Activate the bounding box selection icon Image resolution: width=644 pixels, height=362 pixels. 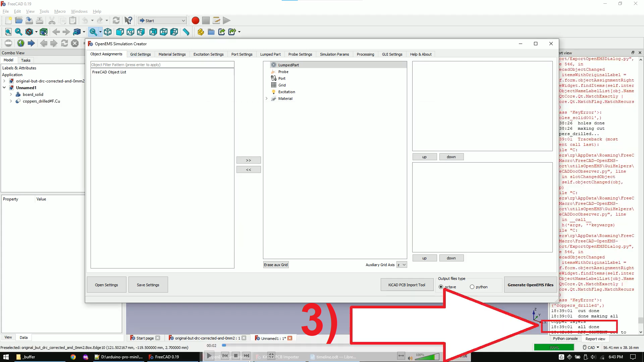44,32
